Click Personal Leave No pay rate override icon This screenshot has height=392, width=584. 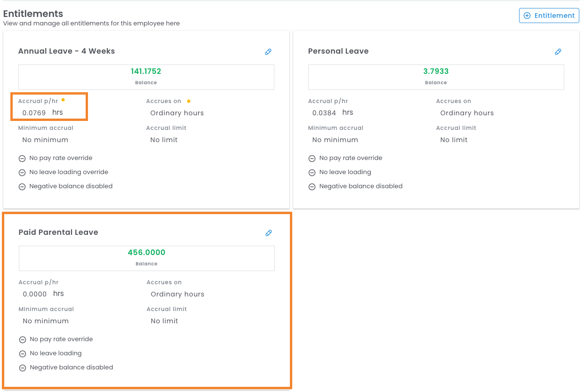click(312, 159)
